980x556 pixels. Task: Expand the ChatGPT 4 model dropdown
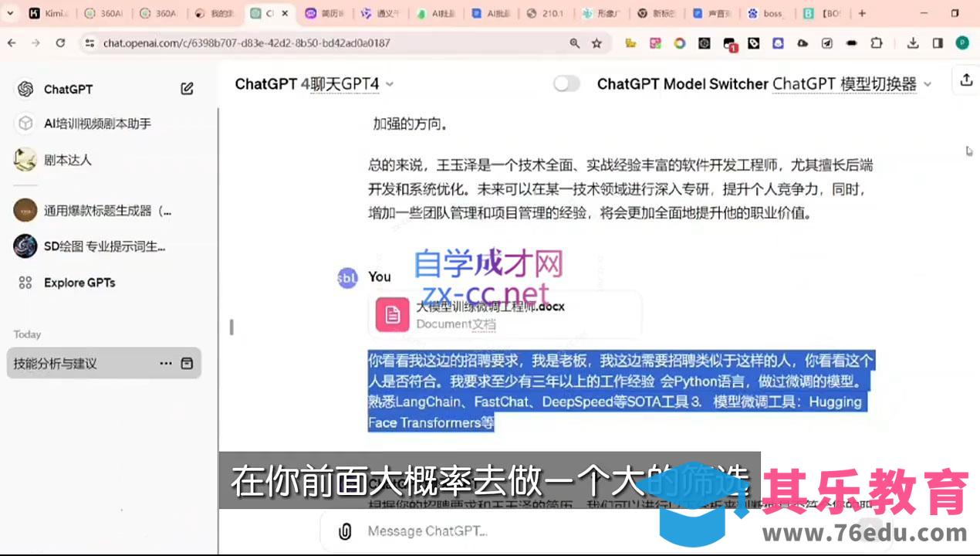(390, 84)
